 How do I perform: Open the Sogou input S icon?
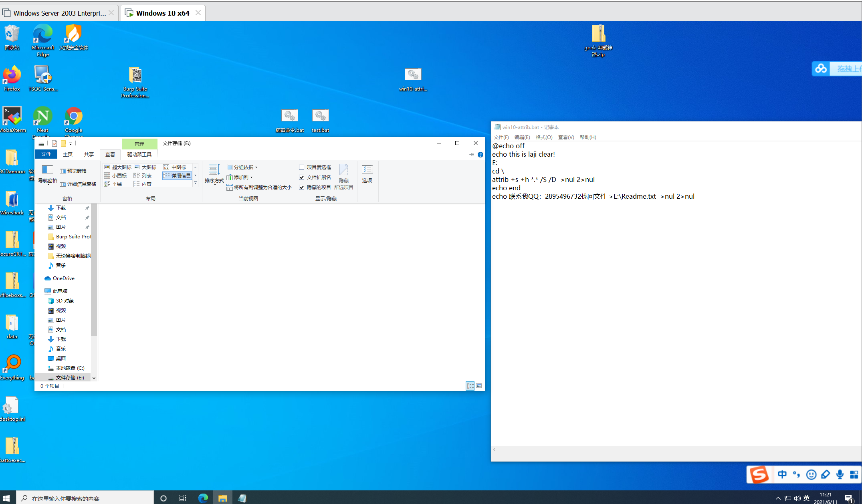(x=759, y=475)
